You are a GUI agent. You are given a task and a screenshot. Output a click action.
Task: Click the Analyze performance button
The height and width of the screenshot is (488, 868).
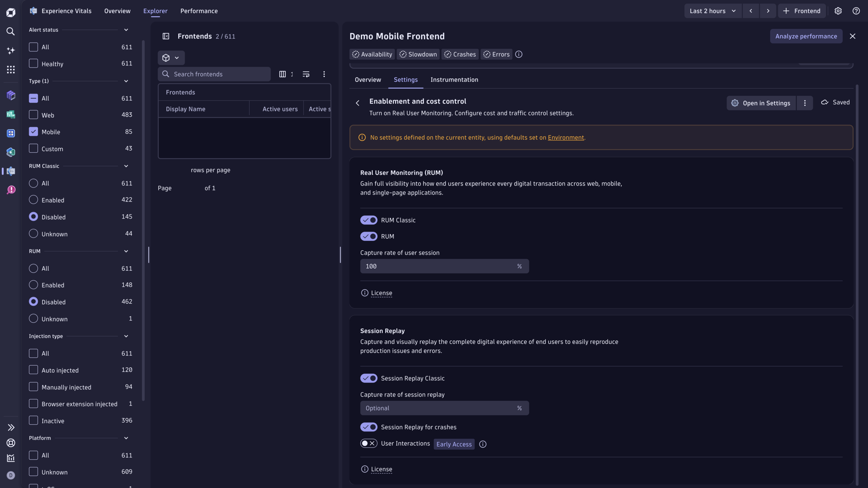point(806,36)
